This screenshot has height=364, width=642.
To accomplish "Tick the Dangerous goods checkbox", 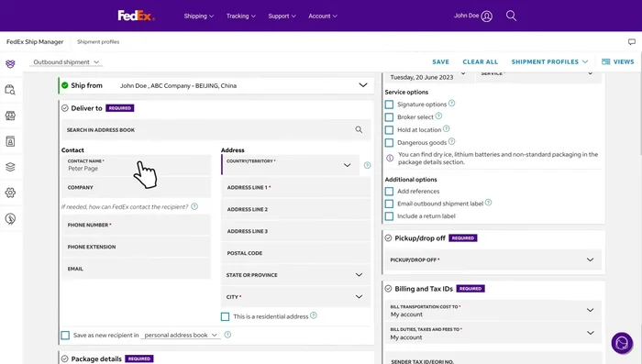I will click(390, 142).
